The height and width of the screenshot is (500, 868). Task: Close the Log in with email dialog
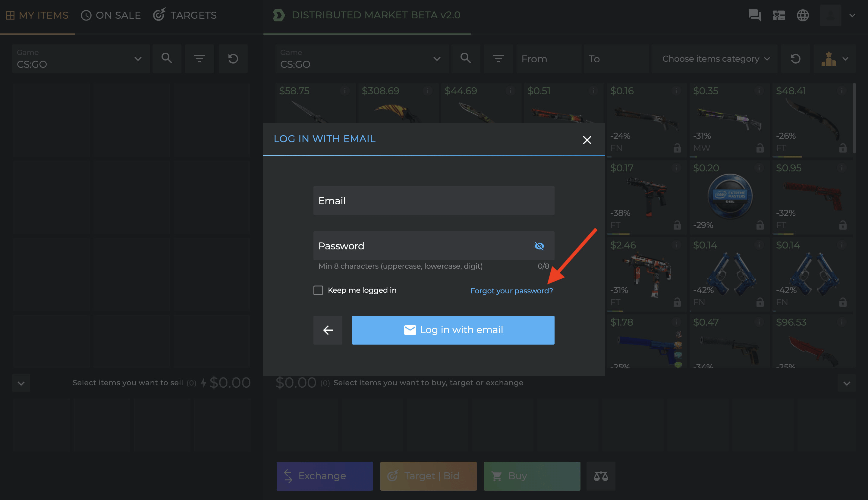click(x=587, y=140)
